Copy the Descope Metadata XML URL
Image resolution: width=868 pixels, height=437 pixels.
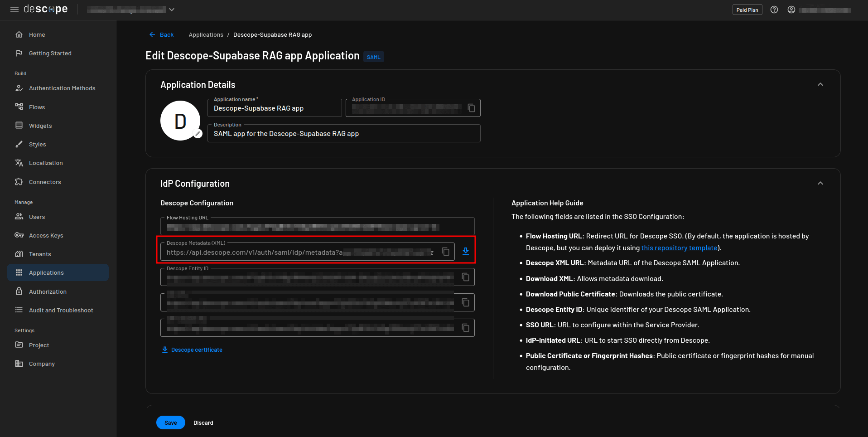pos(445,252)
